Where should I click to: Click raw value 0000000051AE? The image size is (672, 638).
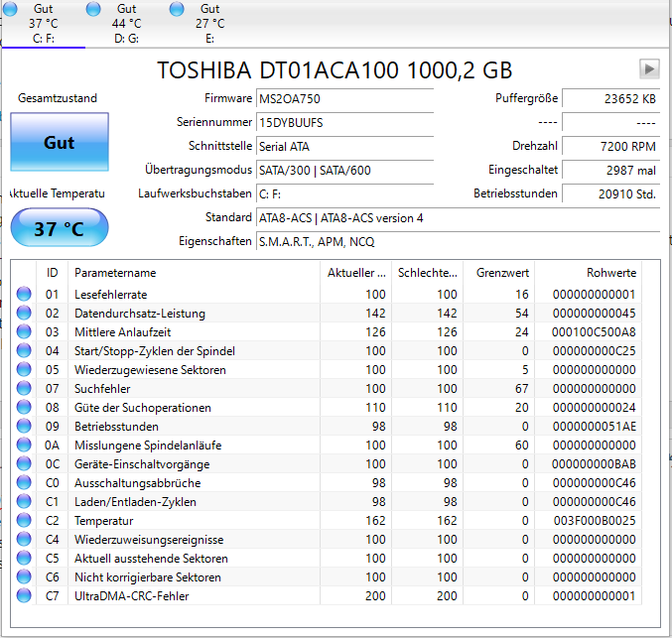click(x=595, y=427)
